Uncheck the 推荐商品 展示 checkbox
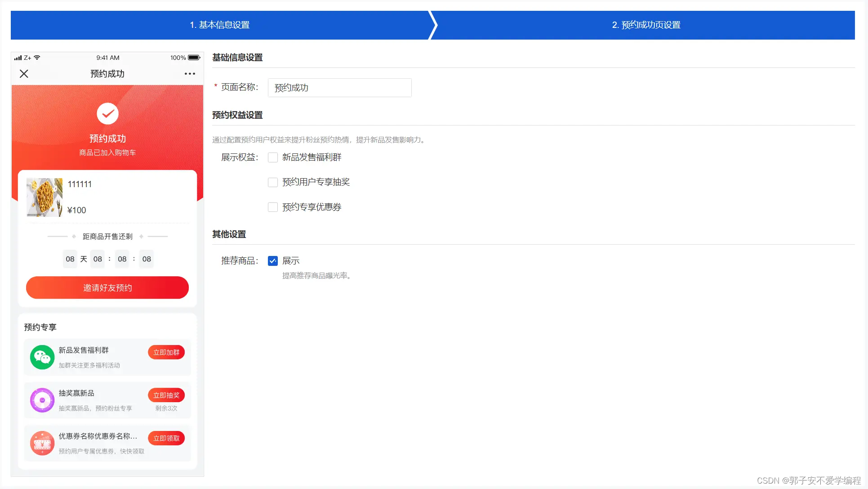The height and width of the screenshot is (489, 868). tap(273, 261)
